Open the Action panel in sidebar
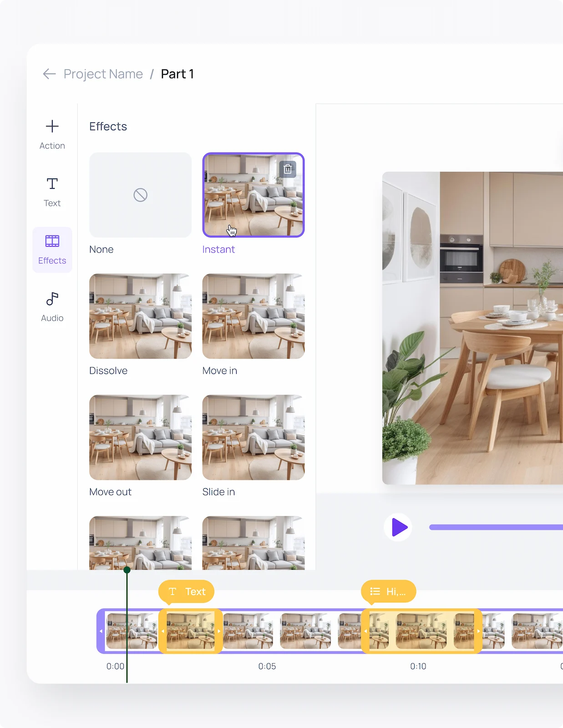 52,135
